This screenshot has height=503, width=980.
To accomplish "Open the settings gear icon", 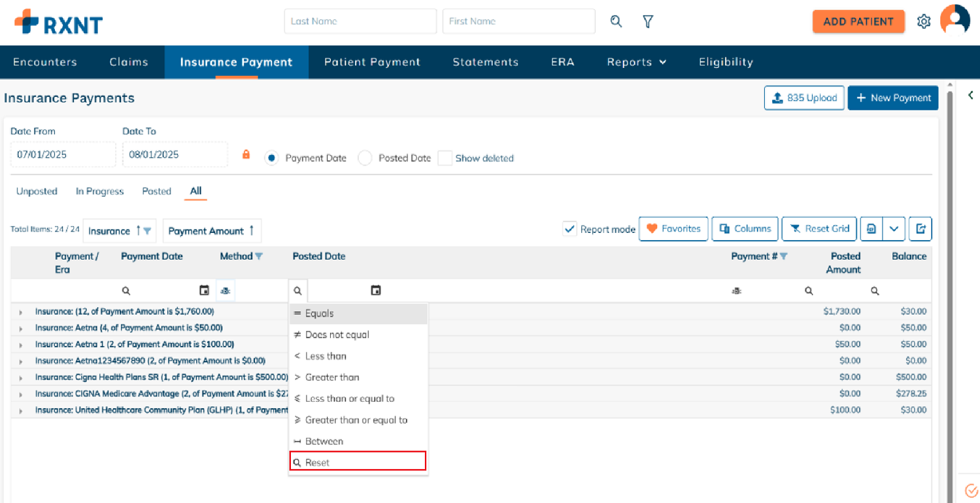I will pos(923,22).
